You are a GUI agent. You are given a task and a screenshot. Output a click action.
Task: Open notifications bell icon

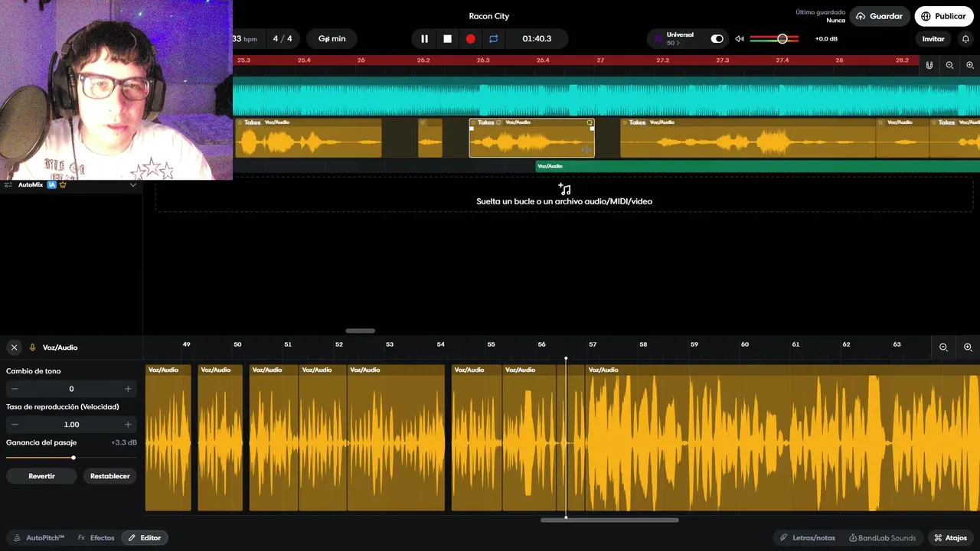tap(965, 39)
